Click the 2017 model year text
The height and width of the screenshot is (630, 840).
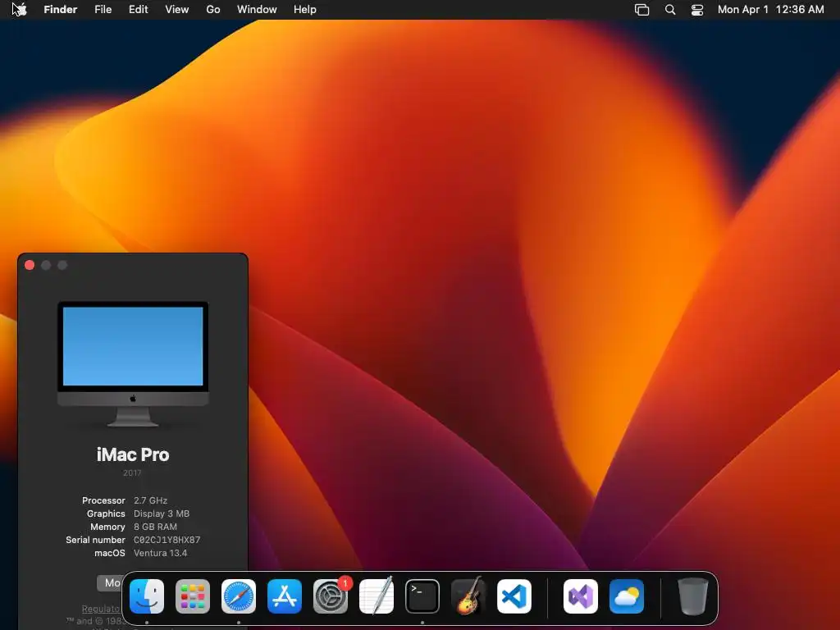[x=132, y=473]
